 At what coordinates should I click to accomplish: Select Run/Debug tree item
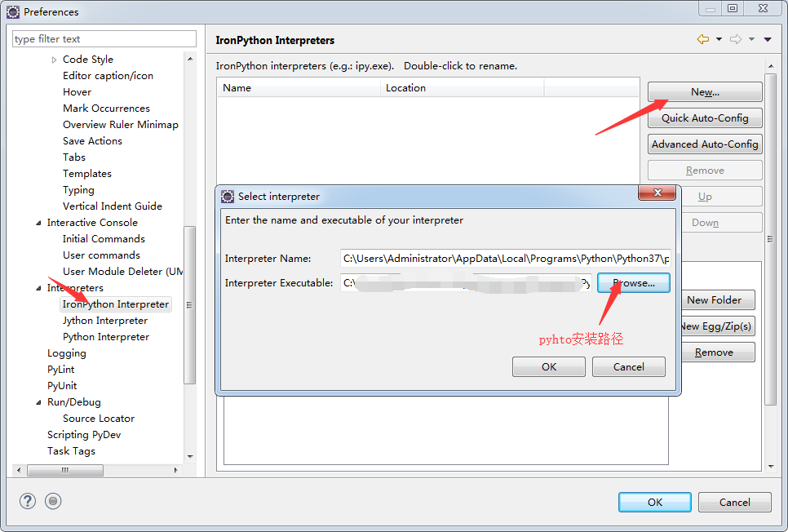click(74, 402)
